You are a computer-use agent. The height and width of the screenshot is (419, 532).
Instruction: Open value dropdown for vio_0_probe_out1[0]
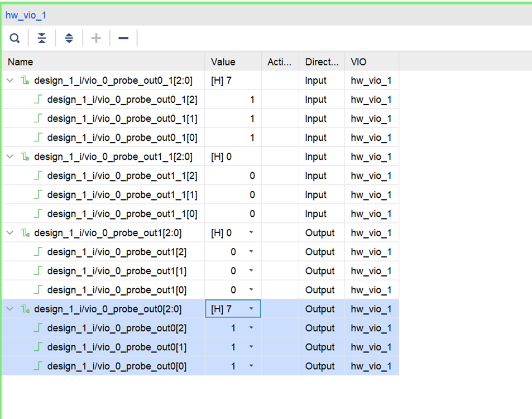251,290
